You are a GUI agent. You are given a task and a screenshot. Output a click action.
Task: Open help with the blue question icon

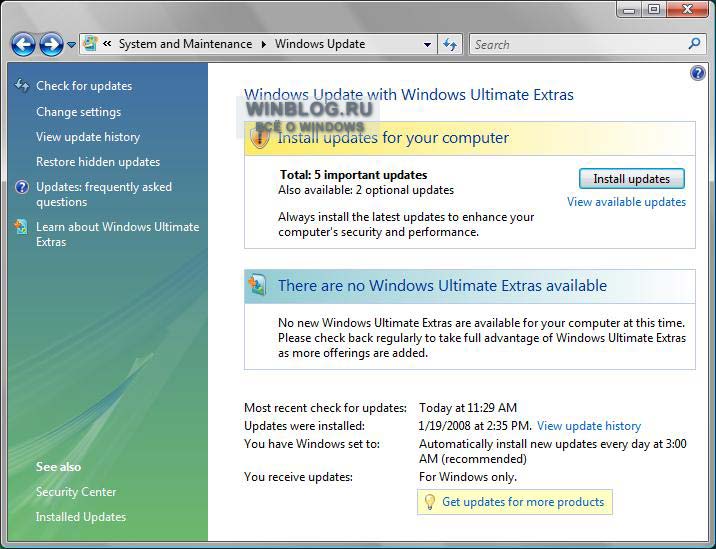tap(698, 73)
